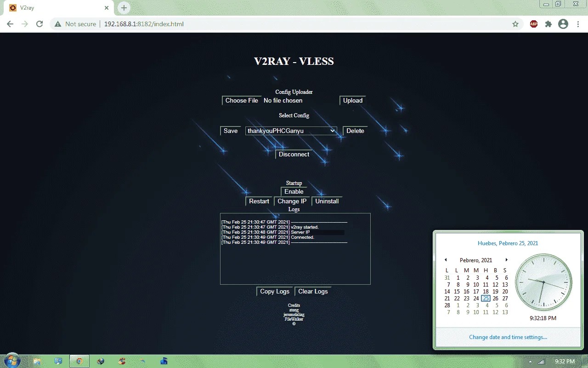
Task: Copy the logs to clipboard
Action: [x=275, y=291]
